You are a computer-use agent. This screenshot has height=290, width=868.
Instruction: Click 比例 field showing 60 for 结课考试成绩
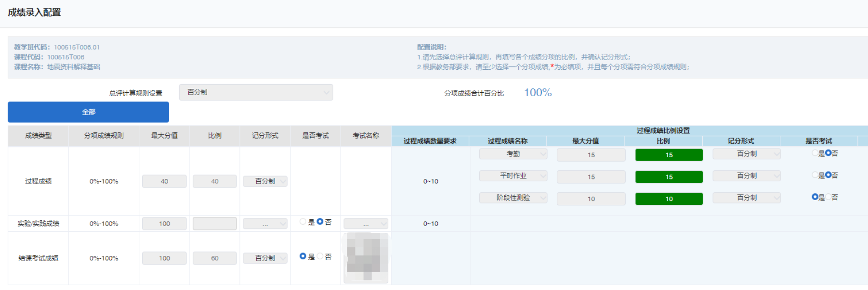(214, 258)
